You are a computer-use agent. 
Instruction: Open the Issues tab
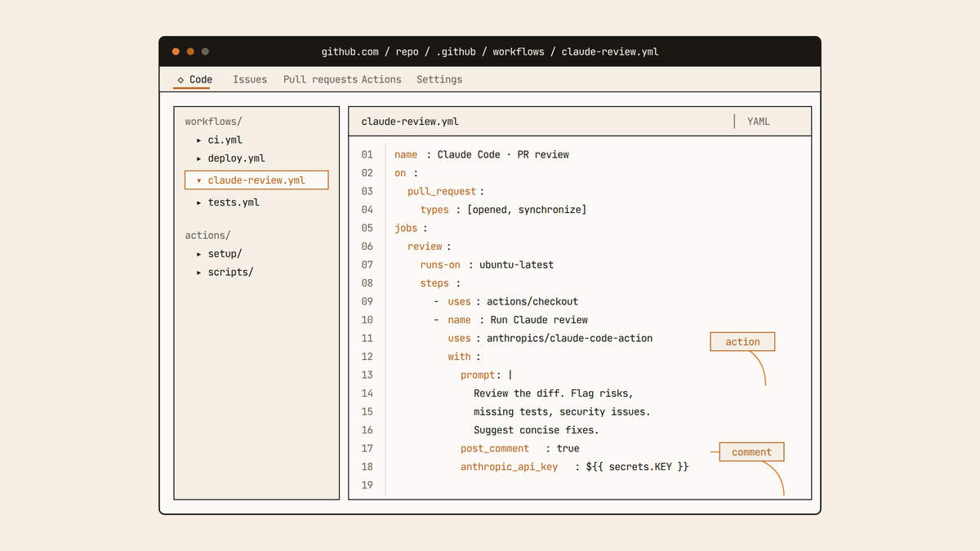coord(250,79)
